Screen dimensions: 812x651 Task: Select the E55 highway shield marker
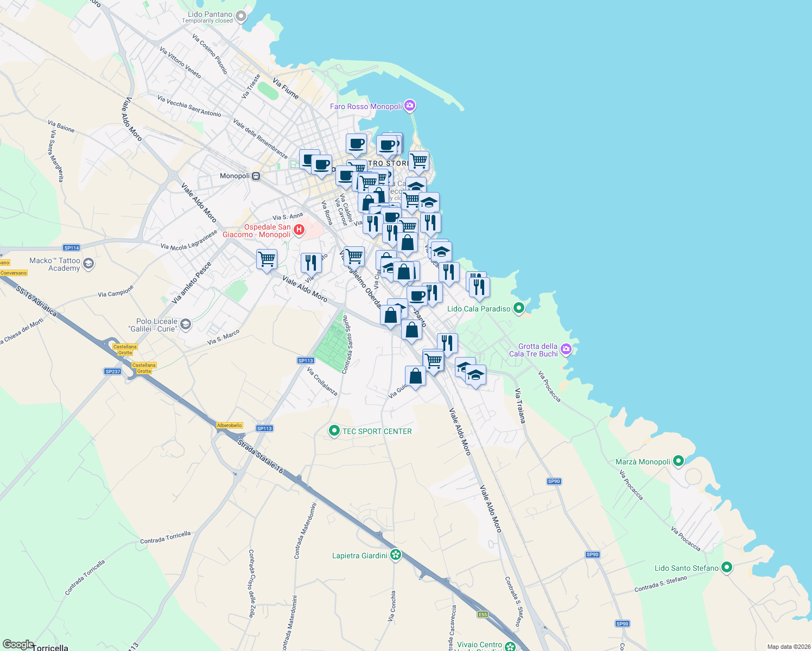(x=483, y=614)
